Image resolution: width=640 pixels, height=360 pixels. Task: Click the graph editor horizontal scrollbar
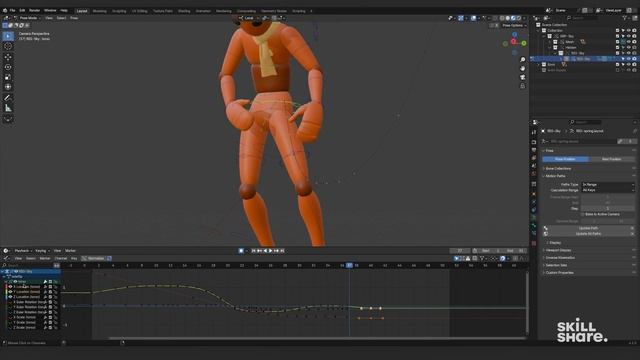(x=318, y=338)
